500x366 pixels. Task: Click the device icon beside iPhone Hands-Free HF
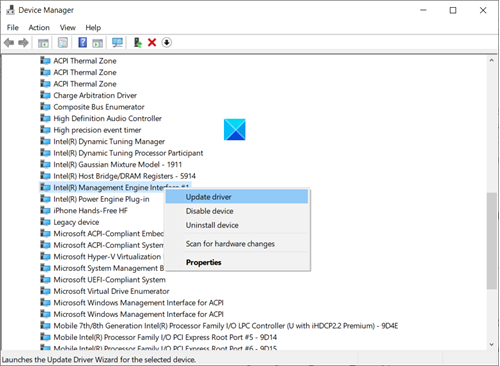click(x=45, y=210)
